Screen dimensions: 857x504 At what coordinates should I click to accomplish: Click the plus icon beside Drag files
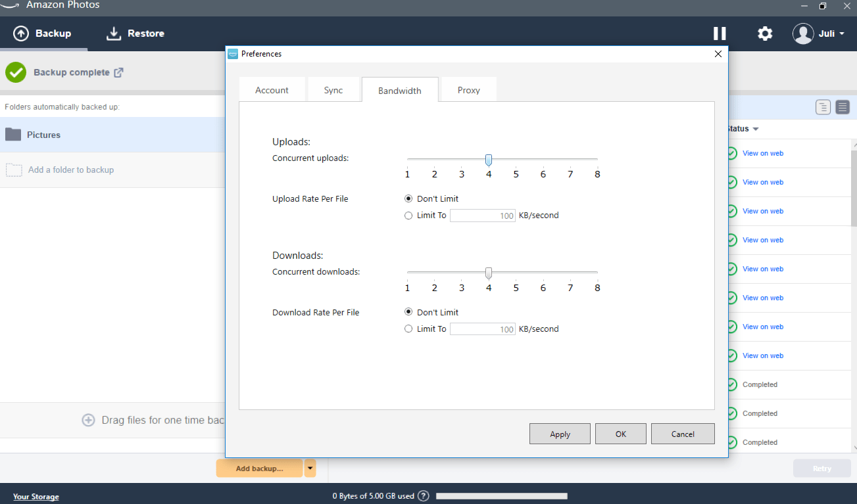coord(88,420)
